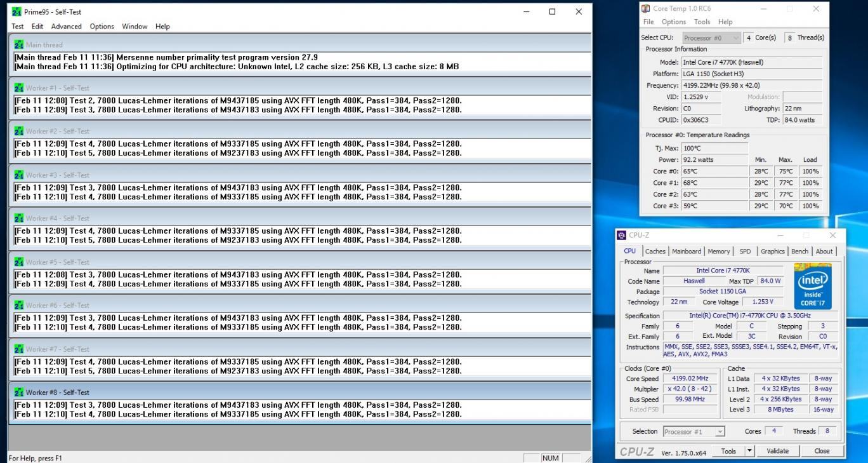Click the Frequency field in Core Temp

(752, 85)
